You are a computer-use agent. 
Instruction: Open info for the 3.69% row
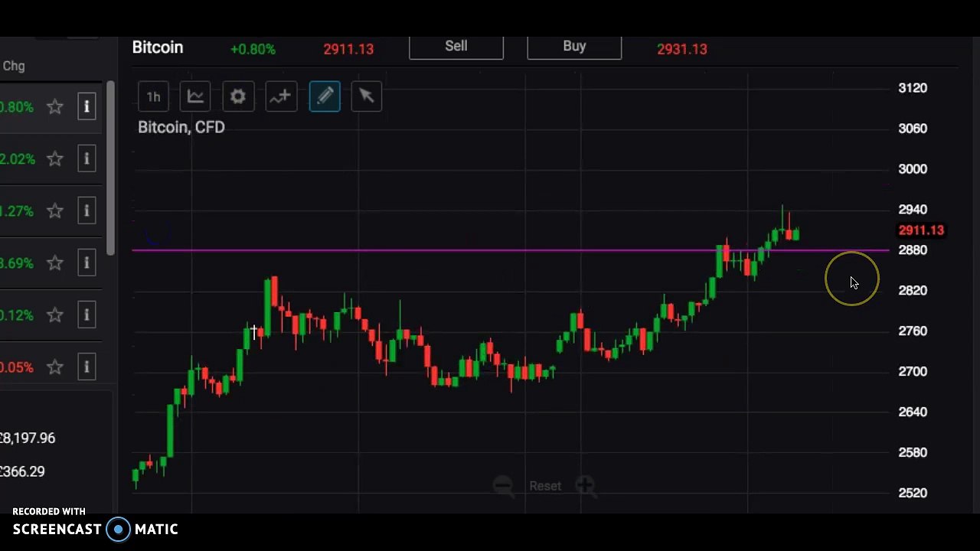[x=87, y=263]
